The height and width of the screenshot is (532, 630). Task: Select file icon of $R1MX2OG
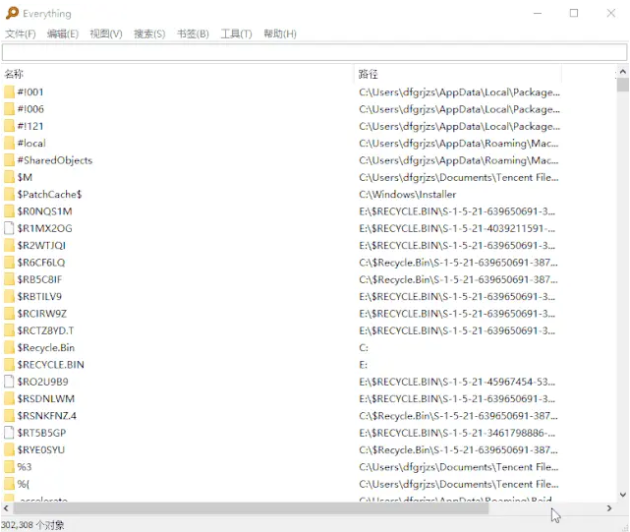(x=9, y=228)
